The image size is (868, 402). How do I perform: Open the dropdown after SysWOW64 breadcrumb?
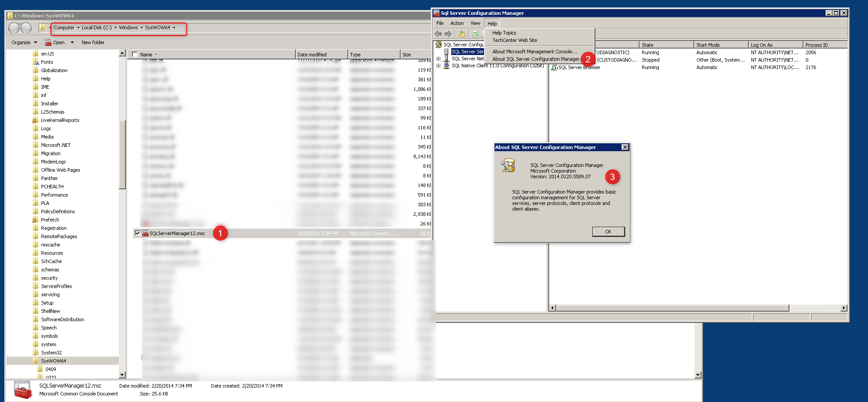pos(174,28)
